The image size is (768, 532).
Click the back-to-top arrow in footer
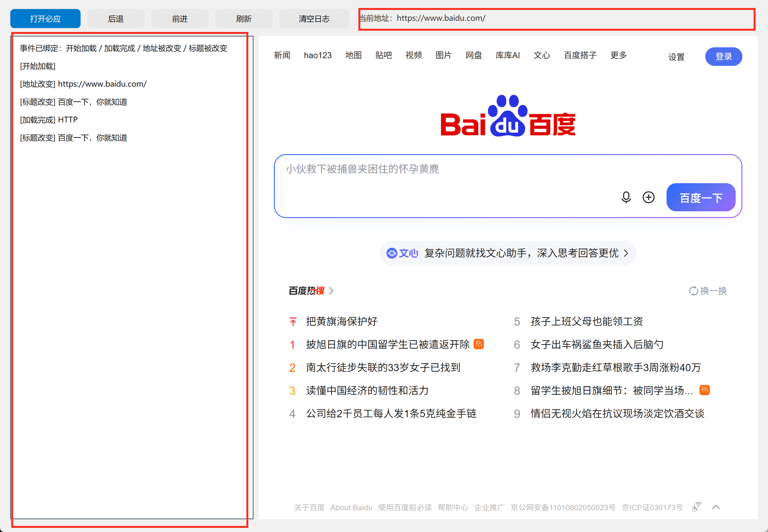[x=716, y=507]
